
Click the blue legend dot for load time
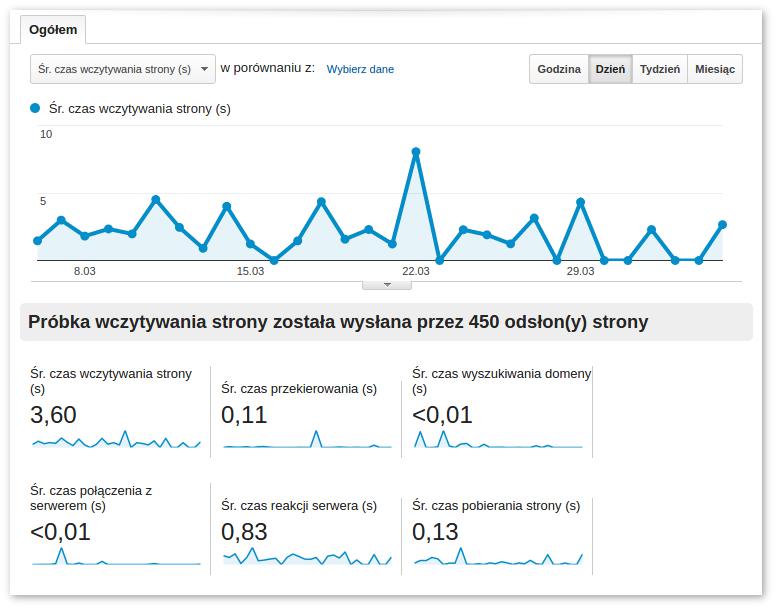[x=36, y=108]
